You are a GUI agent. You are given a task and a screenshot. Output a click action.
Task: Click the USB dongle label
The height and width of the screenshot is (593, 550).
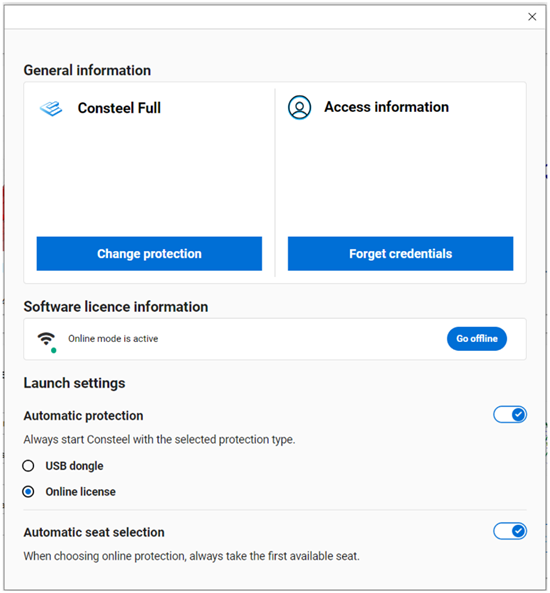point(74,466)
